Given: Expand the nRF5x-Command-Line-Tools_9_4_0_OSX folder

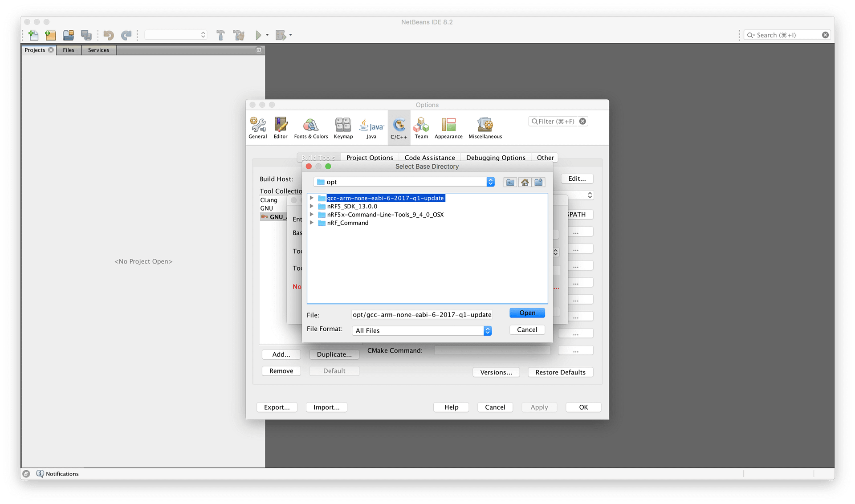Looking at the screenshot, I should click(x=312, y=214).
